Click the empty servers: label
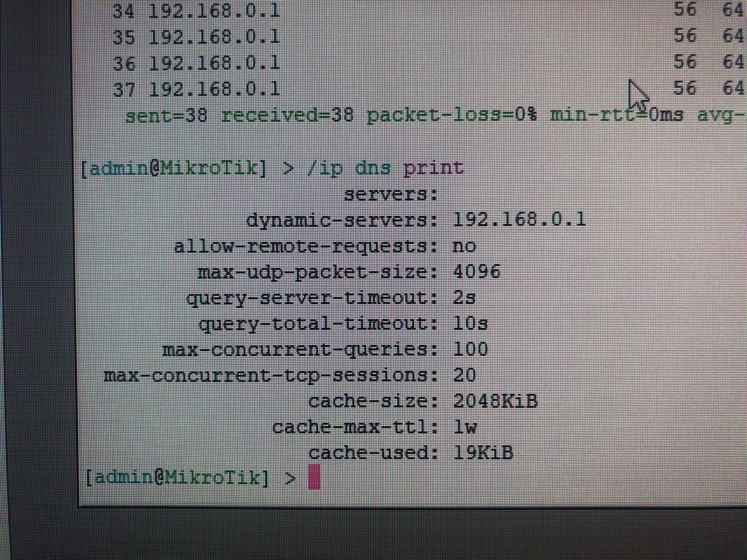 391,194
